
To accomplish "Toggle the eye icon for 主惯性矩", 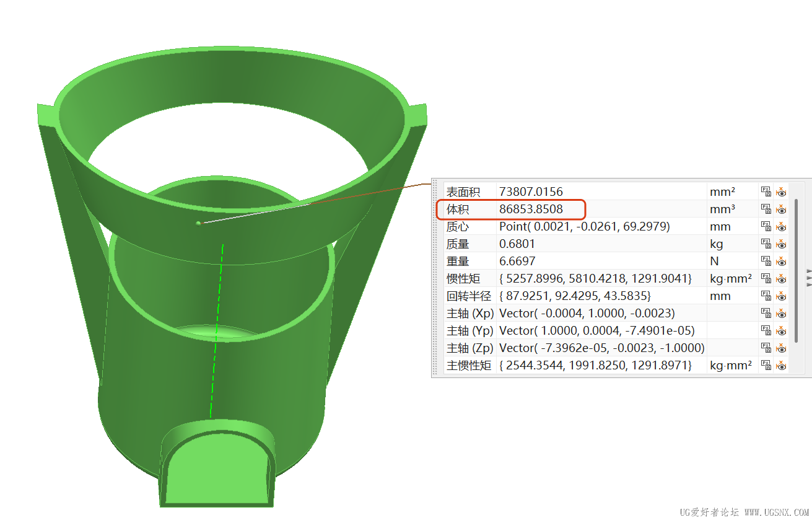I will [781, 365].
